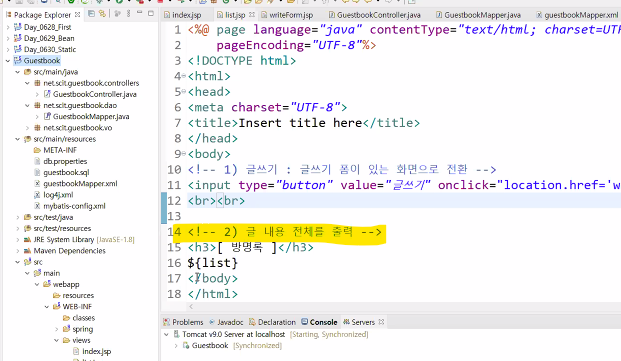The width and height of the screenshot is (621, 361).
Task: Click Collapse All in Package Explorer toolbar
Action: point(91,14)
